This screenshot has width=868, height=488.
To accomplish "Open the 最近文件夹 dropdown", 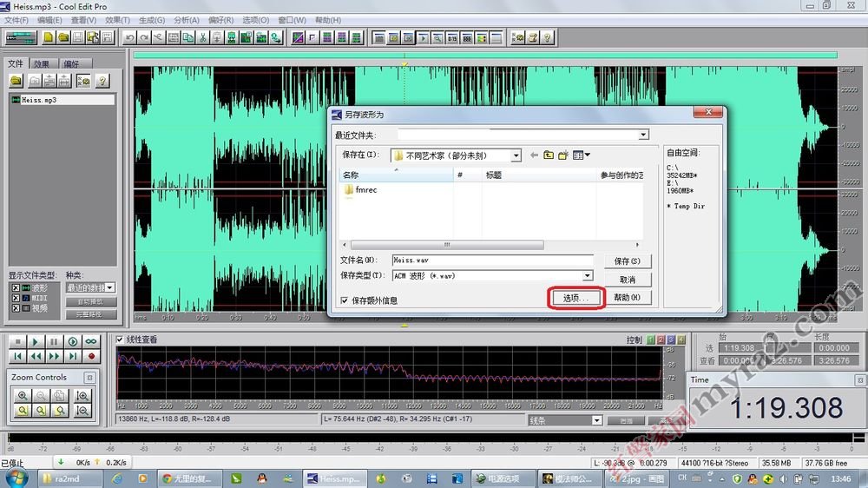I will point(642,135).
